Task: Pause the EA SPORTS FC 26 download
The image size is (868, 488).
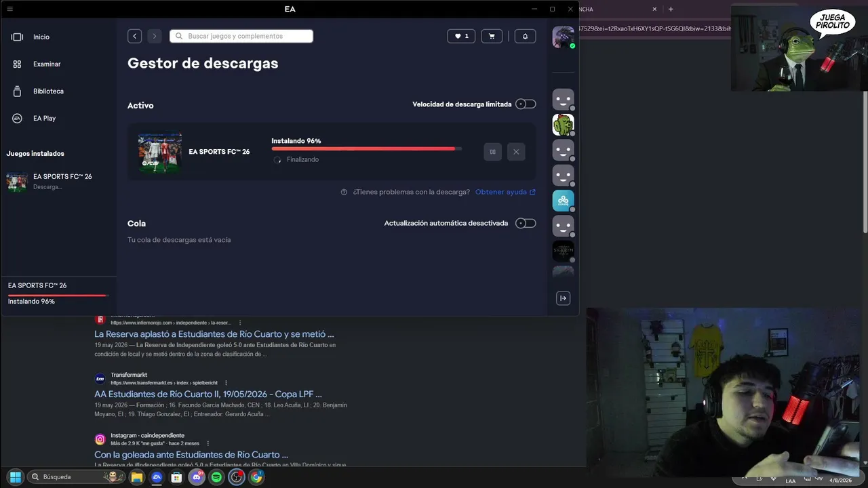Action: point(493,152)
